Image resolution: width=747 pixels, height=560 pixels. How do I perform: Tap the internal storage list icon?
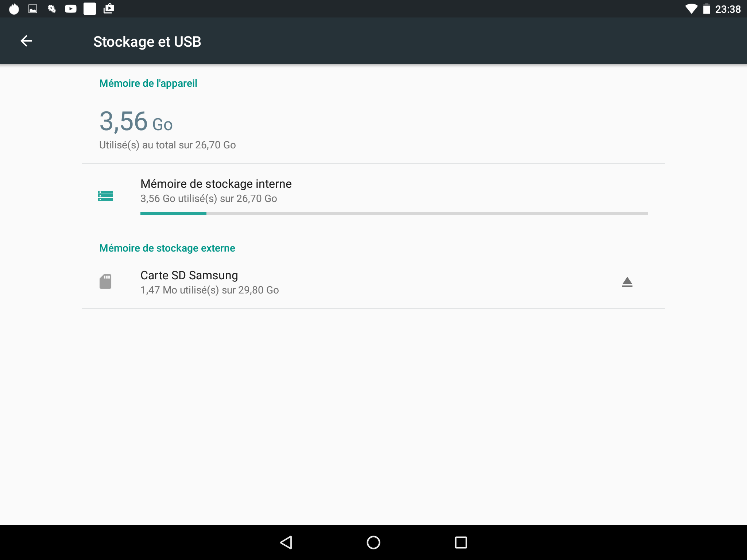[x=105, y=196]
